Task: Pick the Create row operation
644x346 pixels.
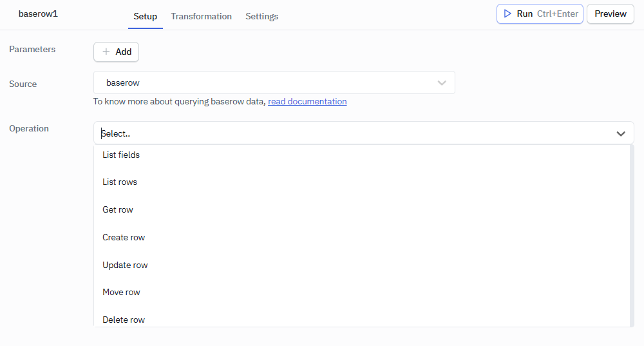Action: tap(124, 238)
